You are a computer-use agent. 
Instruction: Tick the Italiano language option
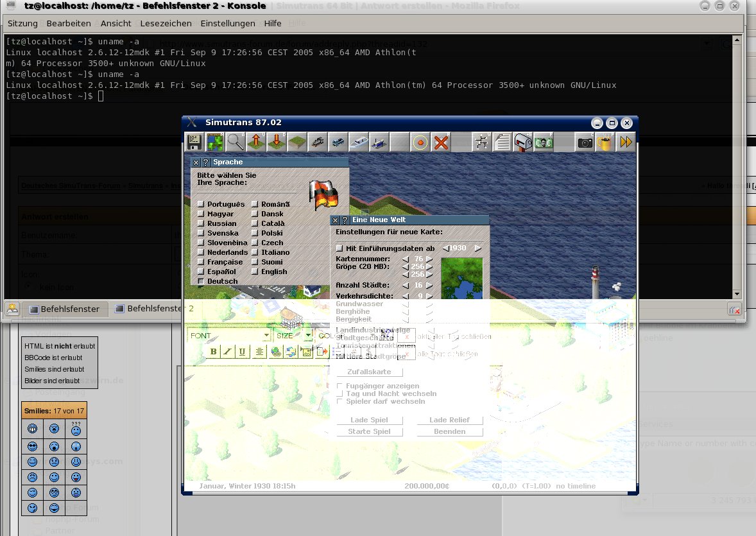pos(255,252)
